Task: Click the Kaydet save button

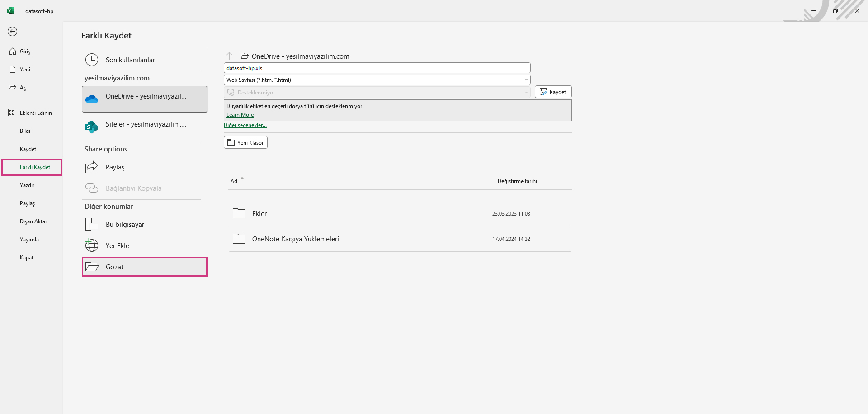Action: tap(553, 92)
